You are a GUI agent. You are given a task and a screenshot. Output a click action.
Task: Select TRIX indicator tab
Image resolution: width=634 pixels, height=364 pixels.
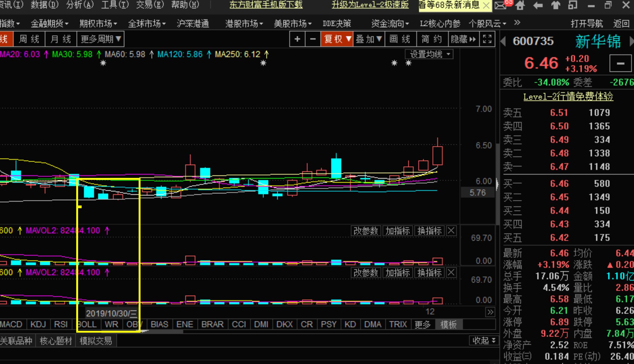398,324
